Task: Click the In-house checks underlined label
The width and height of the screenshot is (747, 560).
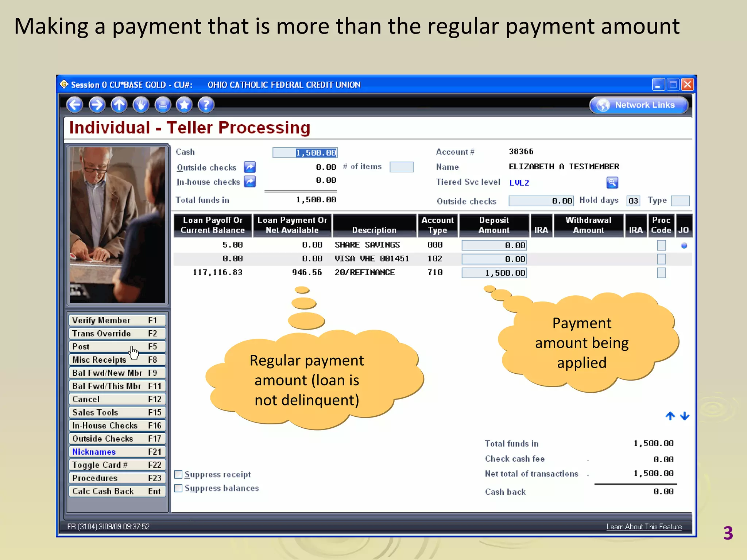Action: [208, 182]
